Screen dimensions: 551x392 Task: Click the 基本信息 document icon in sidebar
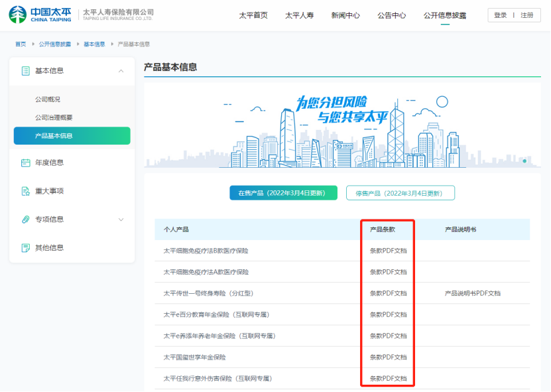tap(26, 71)
